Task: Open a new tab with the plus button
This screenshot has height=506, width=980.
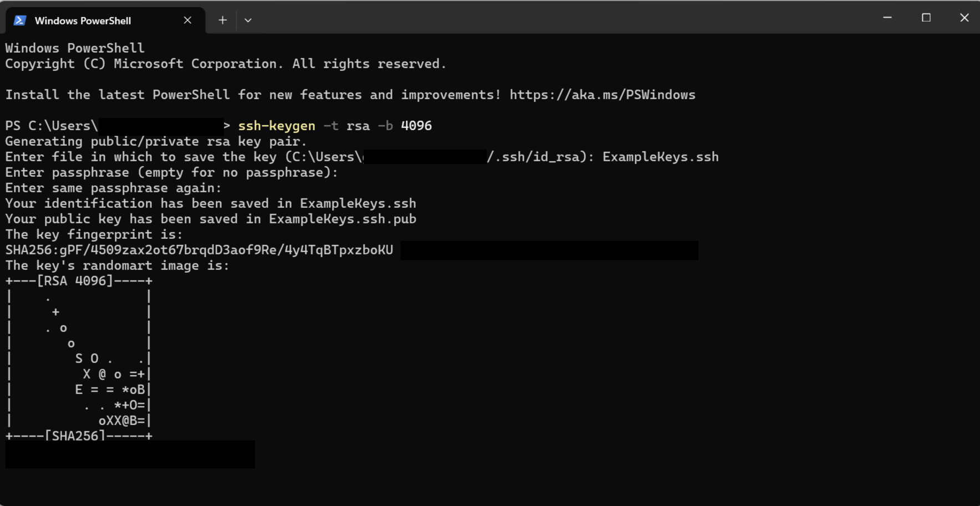Action: [222, 21]
